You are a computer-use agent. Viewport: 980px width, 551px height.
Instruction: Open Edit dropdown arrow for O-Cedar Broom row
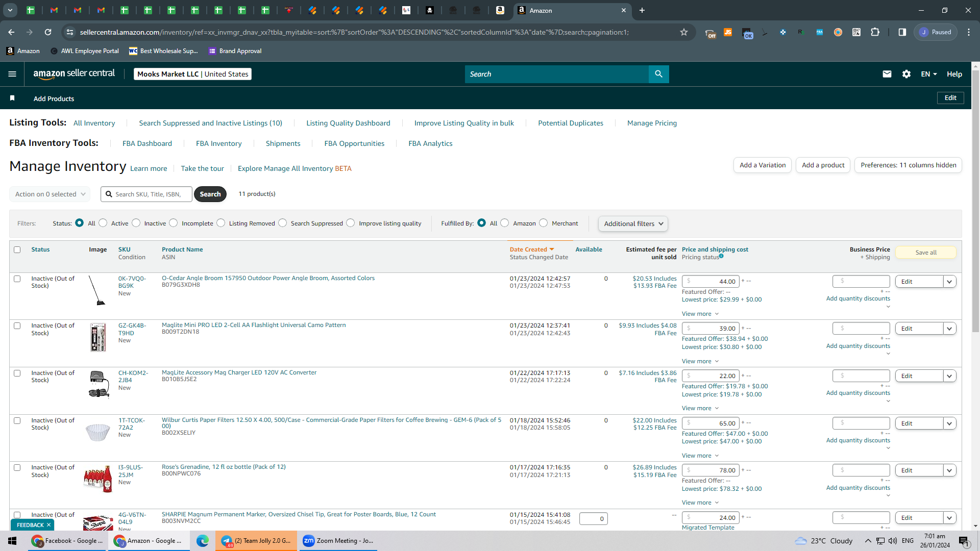point(949,282)
